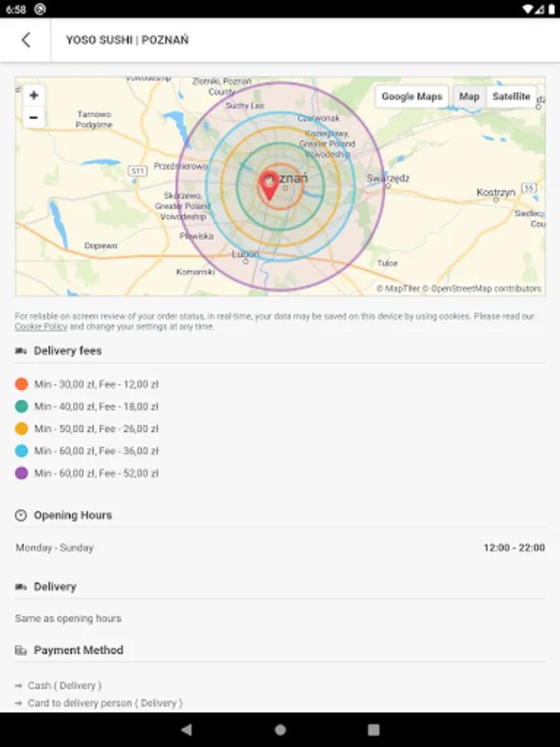Screen dimensions: 560x747
Task: Click the red location pin on map
Action: point(269,186)
